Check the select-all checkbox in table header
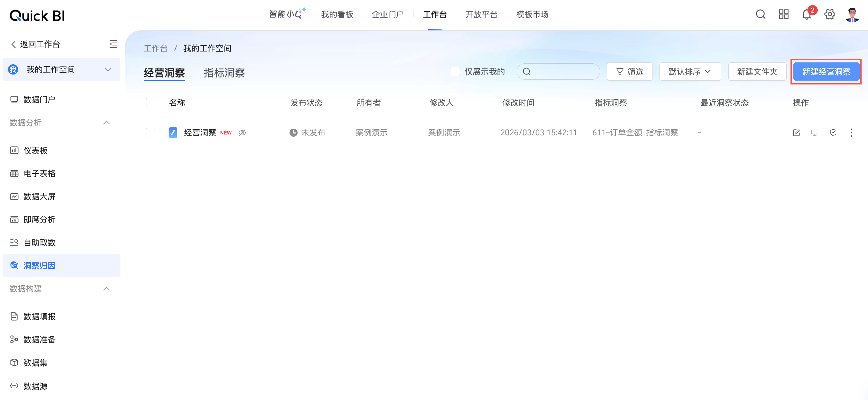This screenshot has height=400, width=868. click(x=151, y=103)
